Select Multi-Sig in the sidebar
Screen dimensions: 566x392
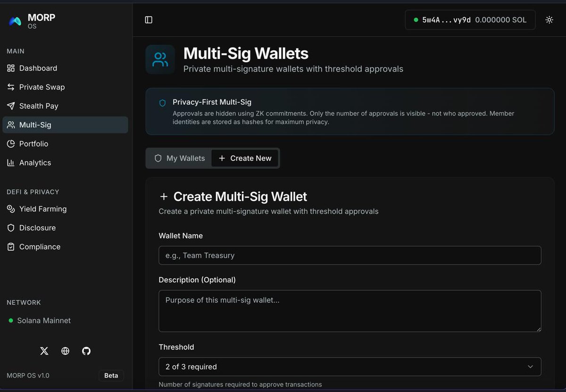point(65,125)
